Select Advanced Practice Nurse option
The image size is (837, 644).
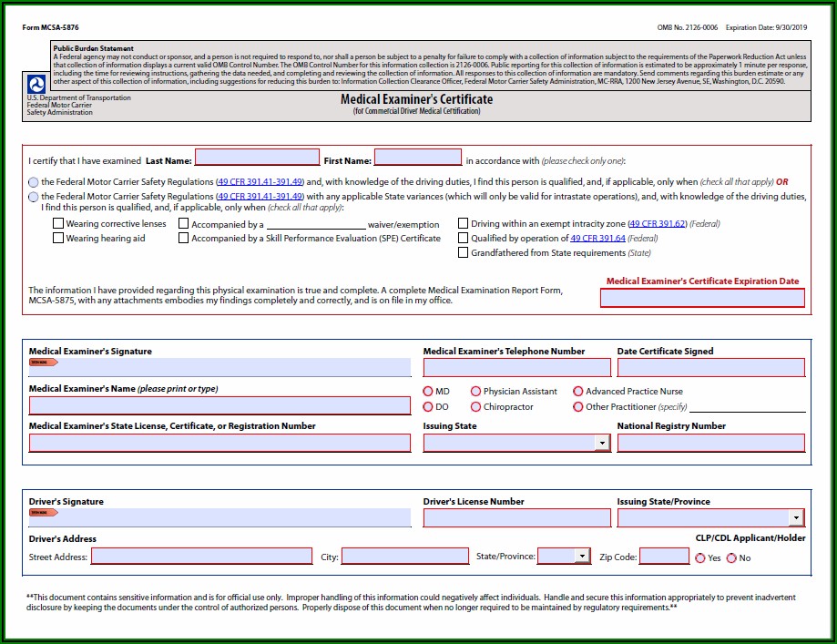(578, 392)
